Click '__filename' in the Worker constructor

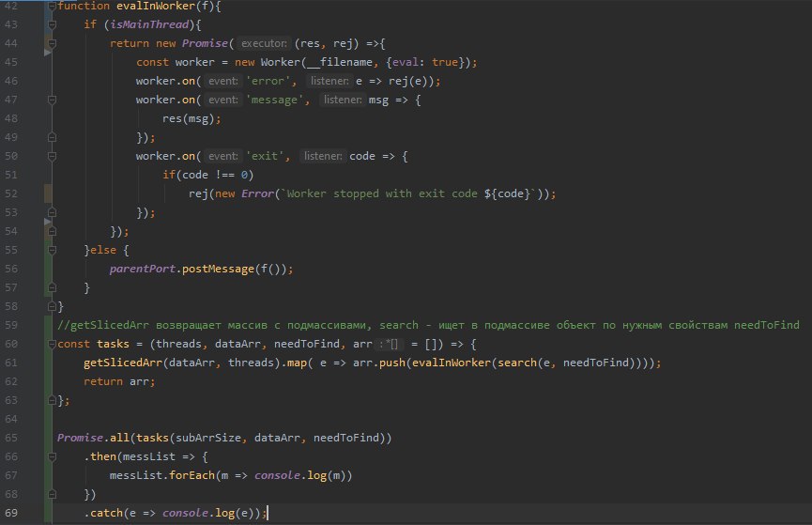click(340, 62)
